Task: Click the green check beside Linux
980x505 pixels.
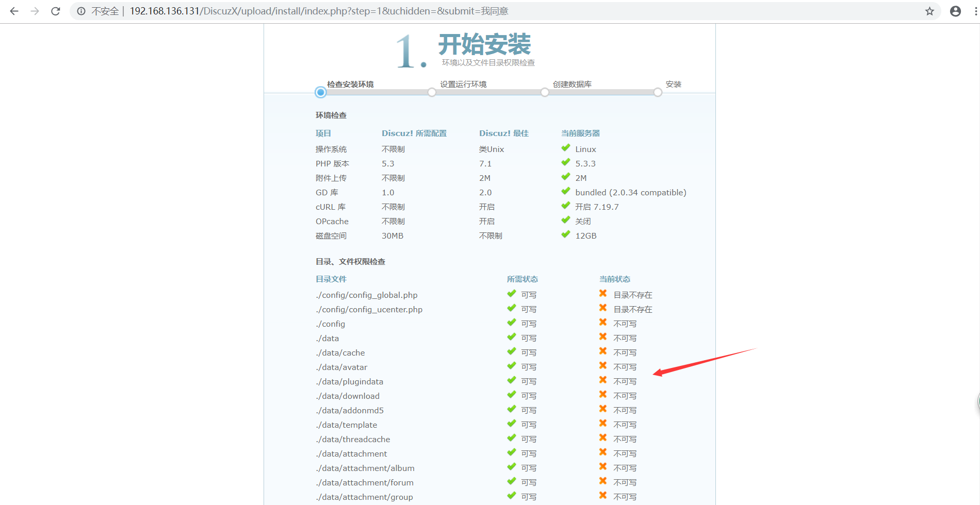Action: pos(566,148)
